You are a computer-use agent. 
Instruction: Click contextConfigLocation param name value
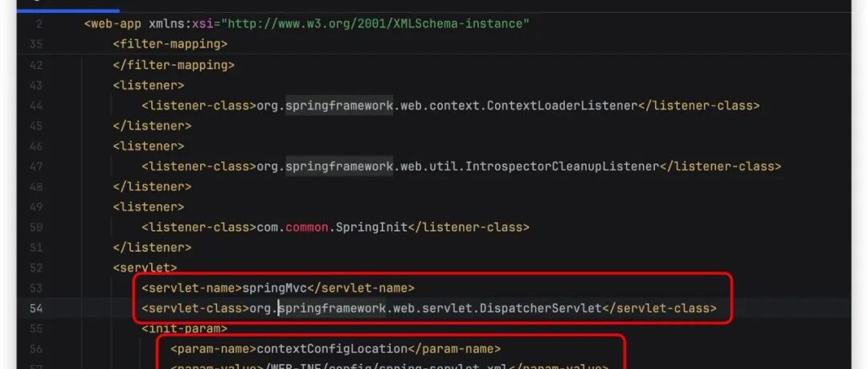pos(332,349)
